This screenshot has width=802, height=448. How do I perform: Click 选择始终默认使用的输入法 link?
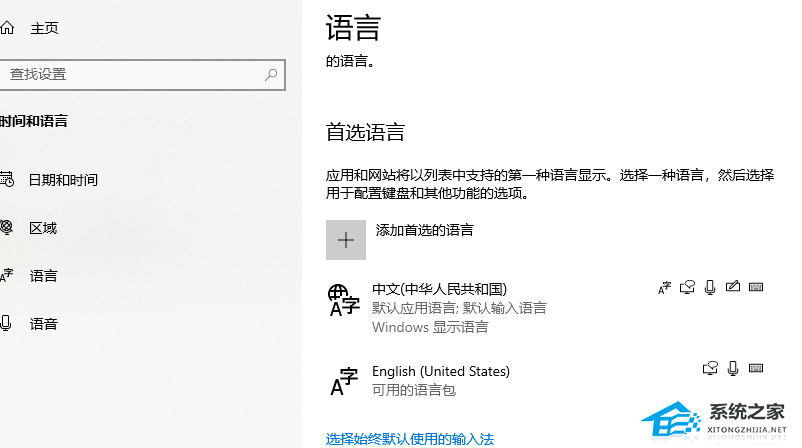click(x=410, y=439)
